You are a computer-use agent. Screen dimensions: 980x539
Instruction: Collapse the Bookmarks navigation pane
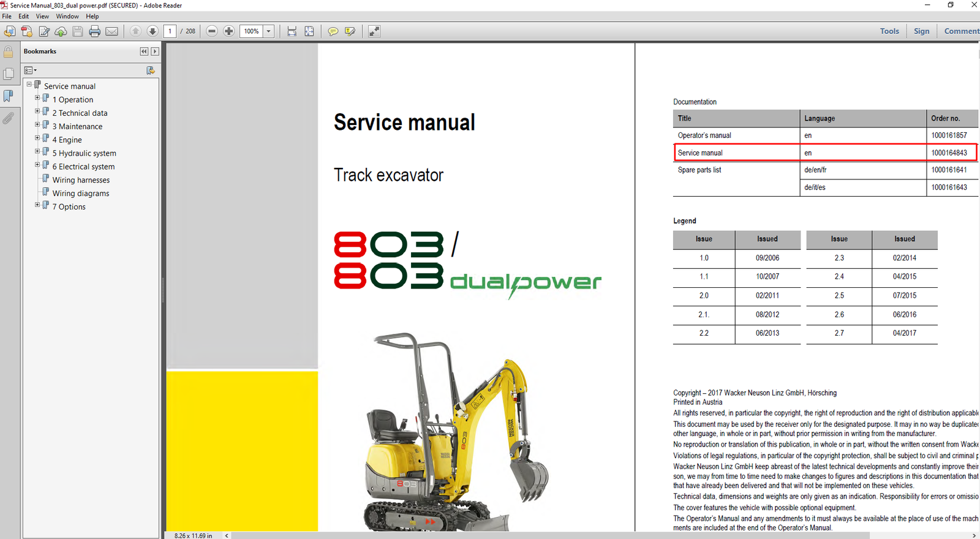click(x=144, y=51)
